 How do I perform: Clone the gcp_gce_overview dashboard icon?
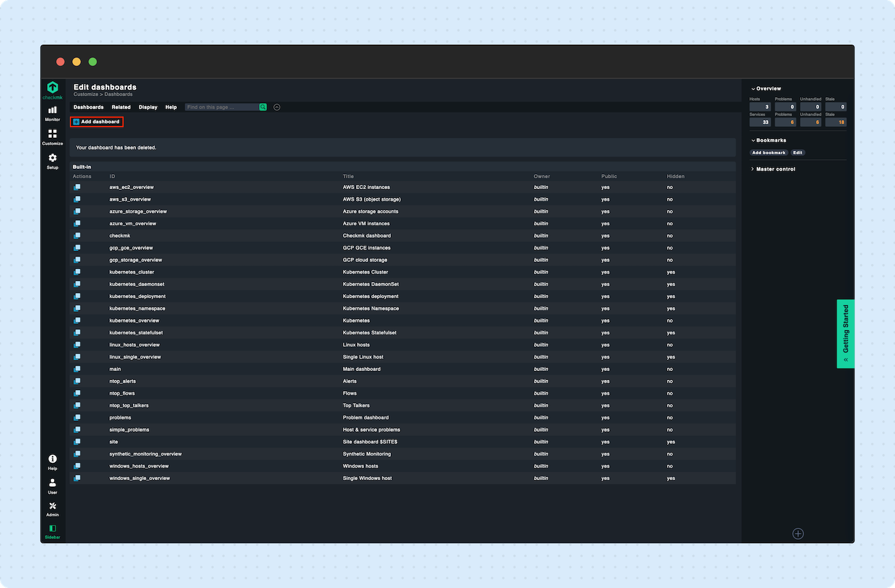click(x=77, y=247)
